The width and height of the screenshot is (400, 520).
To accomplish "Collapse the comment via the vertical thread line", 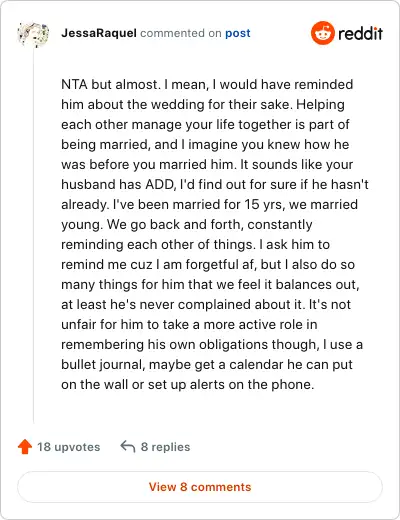I will click(33, 235).
